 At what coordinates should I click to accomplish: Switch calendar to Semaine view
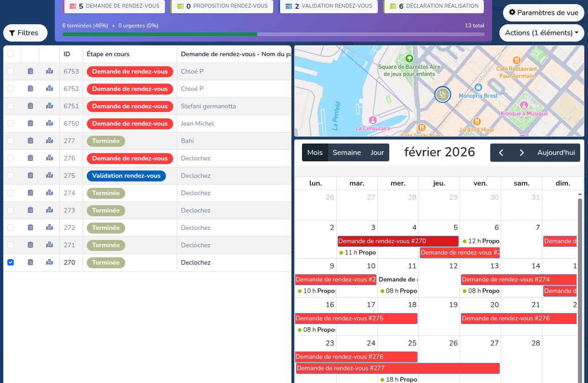click(347, 153)
